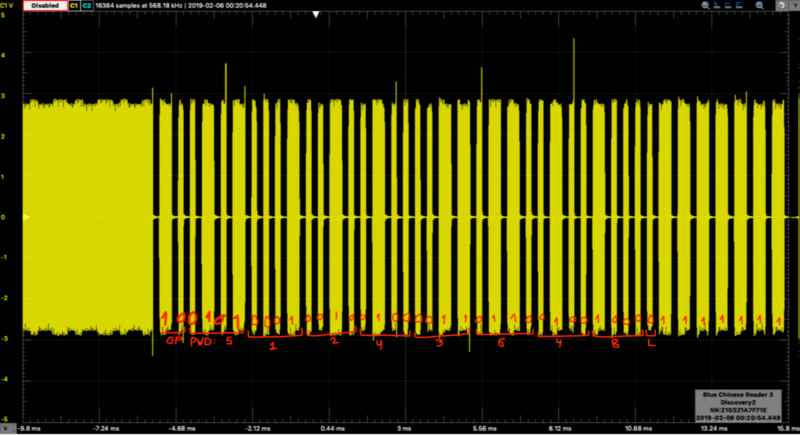Click the -9.8 ms time axis label
This screenshot has width=800, height=435.
click(29, 428)
